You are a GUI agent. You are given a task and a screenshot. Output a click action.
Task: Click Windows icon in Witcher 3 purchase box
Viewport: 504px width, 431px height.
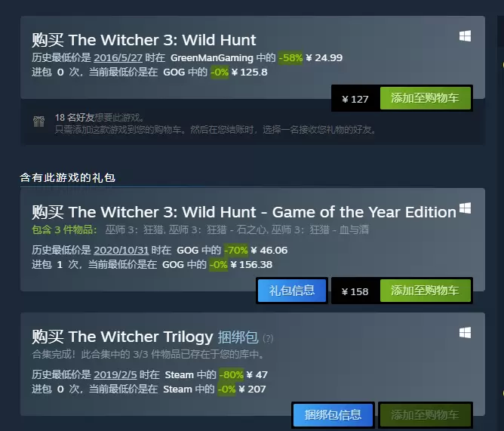[x=465, y=36]
